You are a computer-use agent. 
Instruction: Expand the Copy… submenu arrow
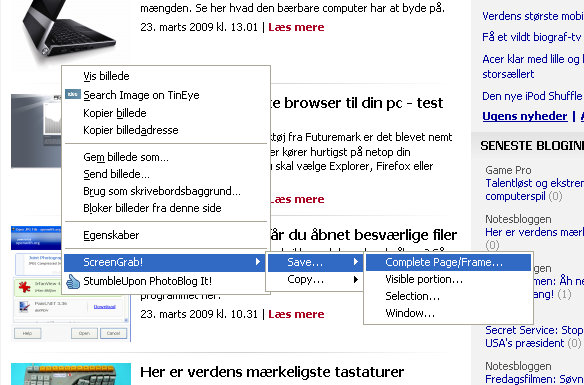pos(356,279)
